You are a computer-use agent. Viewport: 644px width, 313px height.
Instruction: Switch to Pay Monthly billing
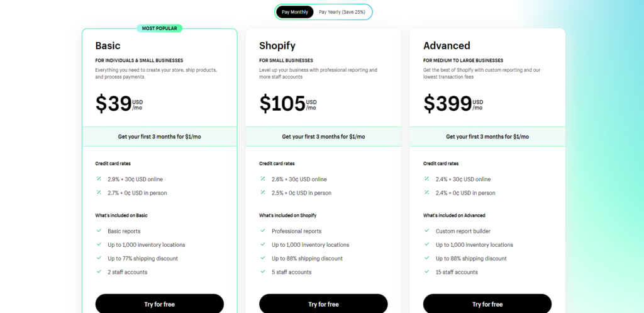pos(294,12)
